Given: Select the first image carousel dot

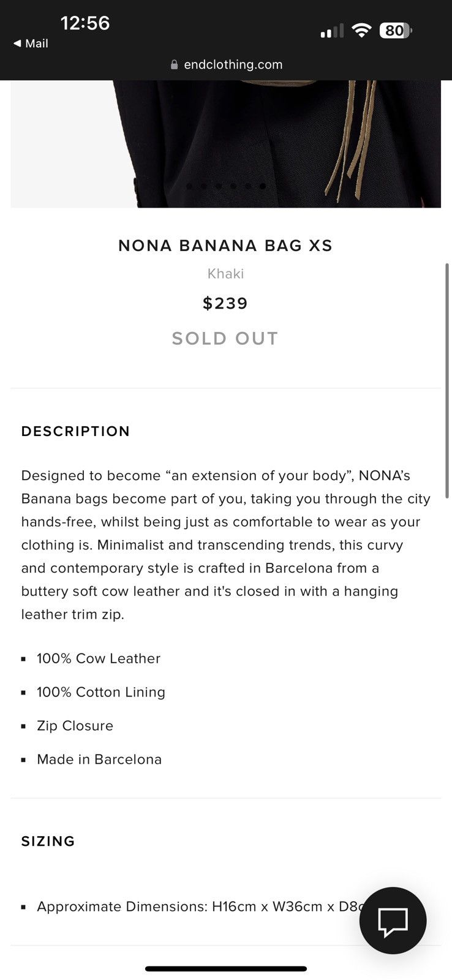Looking at the screenshot, I should pos(189,186).
